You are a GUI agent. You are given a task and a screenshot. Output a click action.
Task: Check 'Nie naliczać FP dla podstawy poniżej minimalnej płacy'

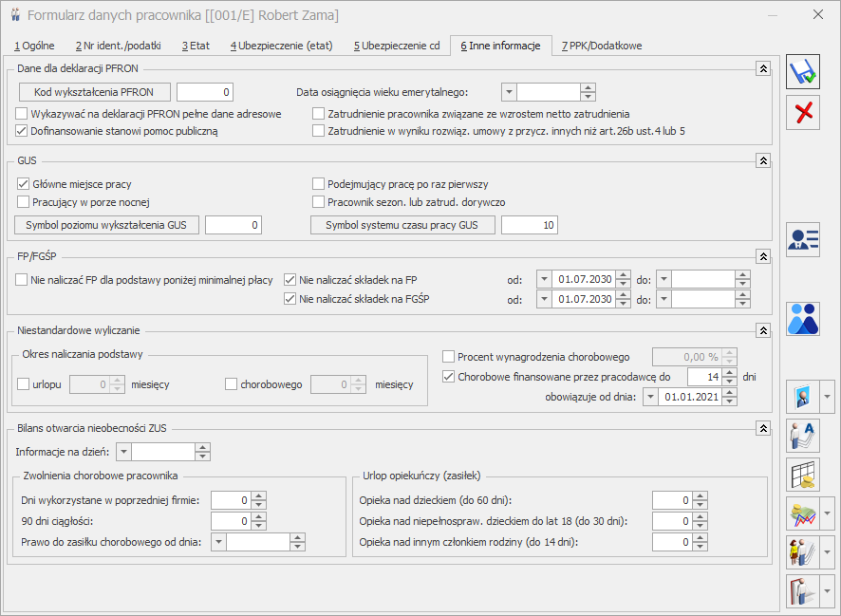(22, 279)
